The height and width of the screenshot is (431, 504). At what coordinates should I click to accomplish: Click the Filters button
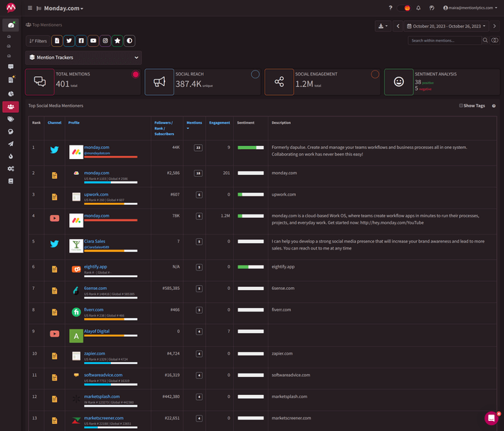(x=38, y=41)
